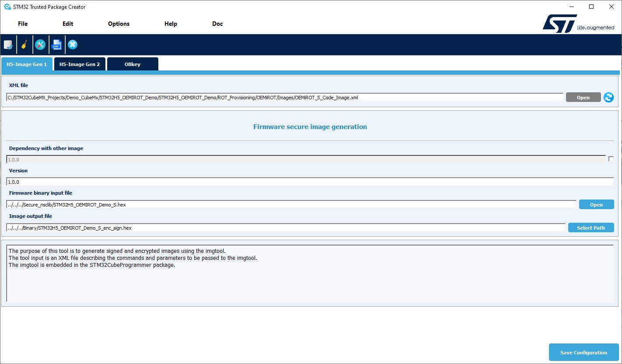Click the 'Firmware secure image generation' heading
Image resolution: width=622 pixels, height=364 pixels.
[310, 127]
